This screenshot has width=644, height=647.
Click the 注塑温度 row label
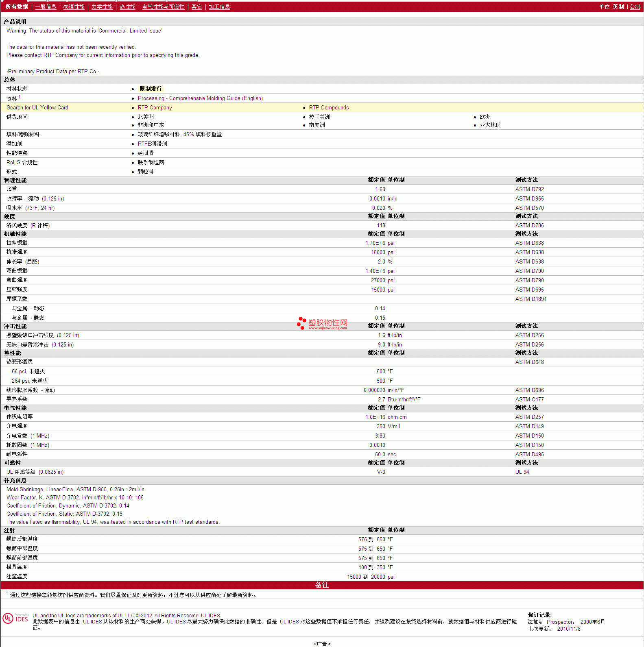(x=17, y=576)
